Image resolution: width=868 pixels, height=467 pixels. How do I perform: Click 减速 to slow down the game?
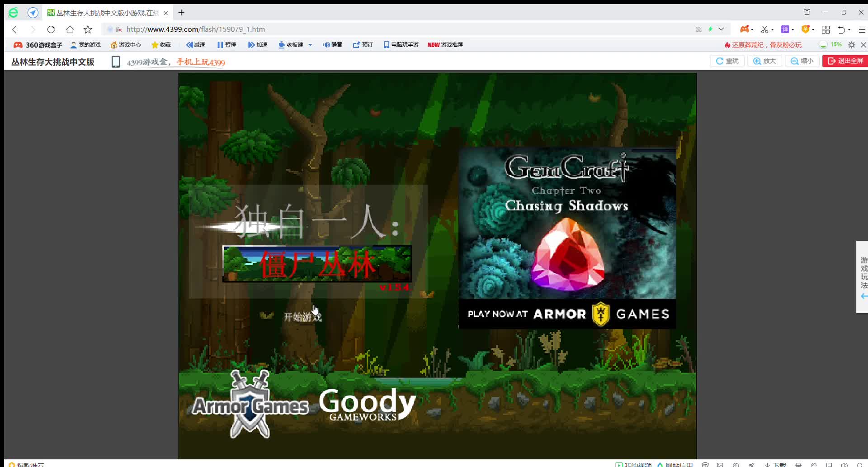point(195,45)
